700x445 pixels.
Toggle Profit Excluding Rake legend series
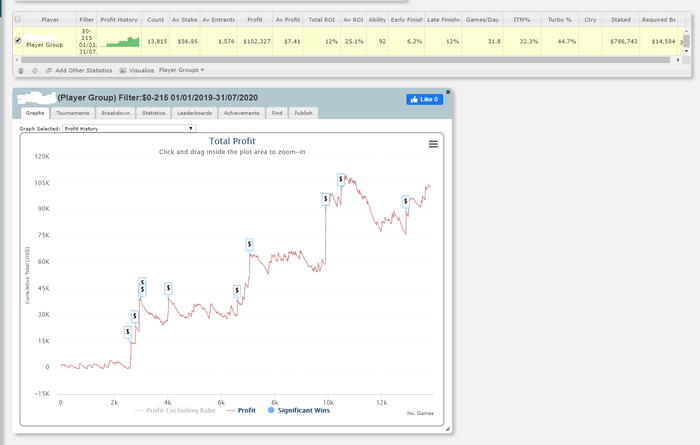[175, 411]
